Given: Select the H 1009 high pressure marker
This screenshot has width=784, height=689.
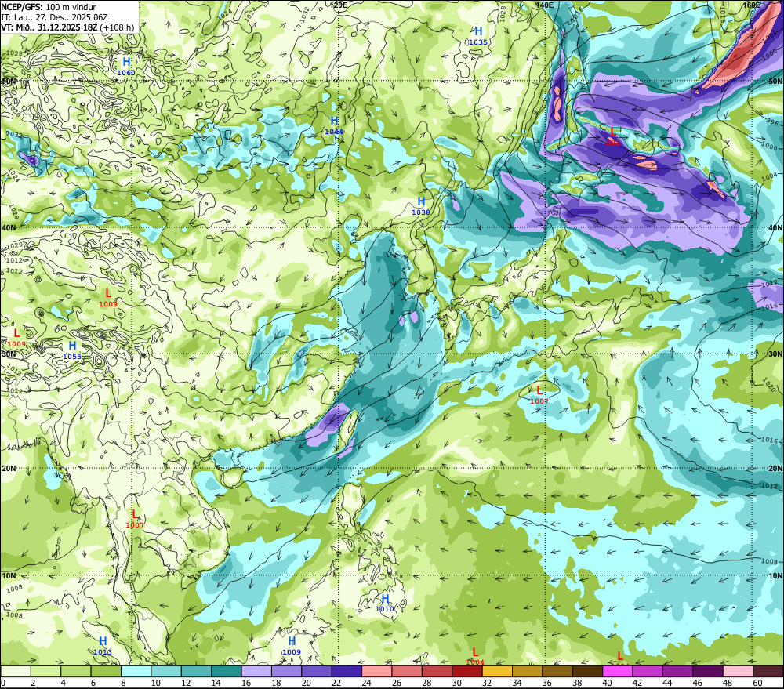Looking at the screenshot, I should (x=292, y=646).
